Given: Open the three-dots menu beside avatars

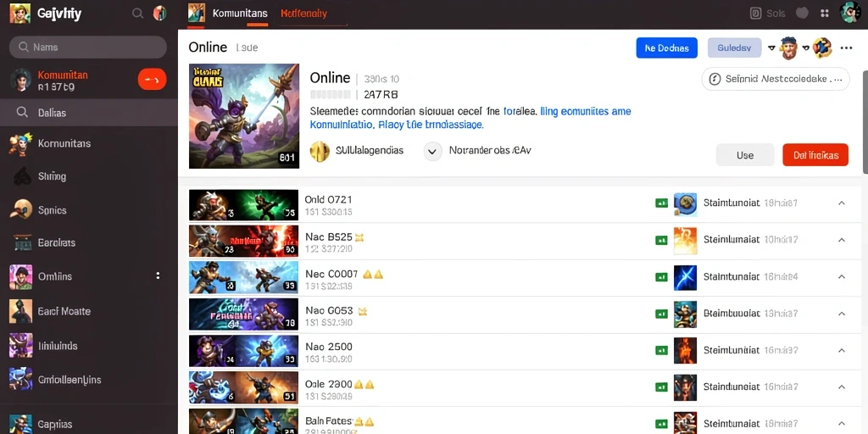Looking at the screenshot, I should coord(846,48).
